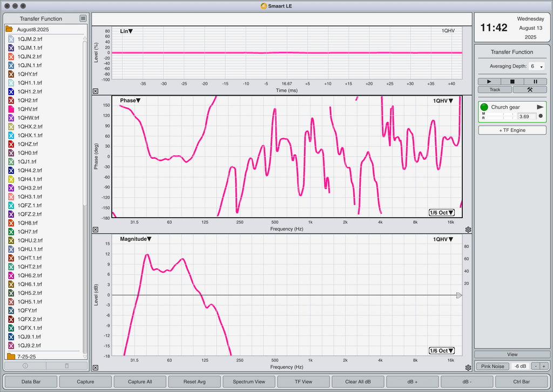
Task: Click the file list vertical scrollbar
Action: [85, 124]
